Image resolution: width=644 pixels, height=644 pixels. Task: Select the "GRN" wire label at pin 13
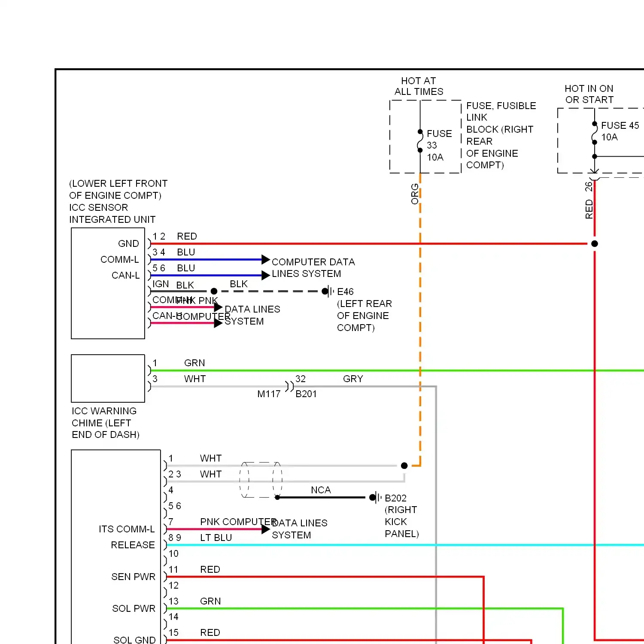coord(210,601)
